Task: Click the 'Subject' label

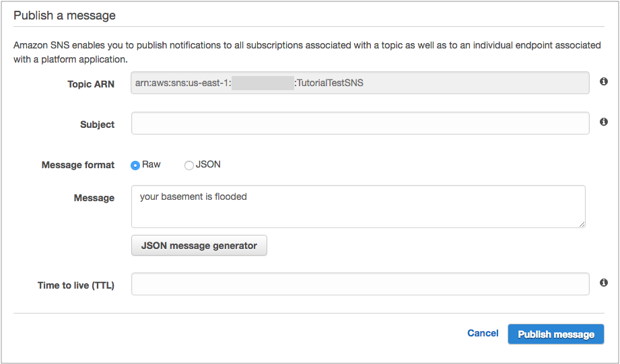Action: (x=97, y=124)
